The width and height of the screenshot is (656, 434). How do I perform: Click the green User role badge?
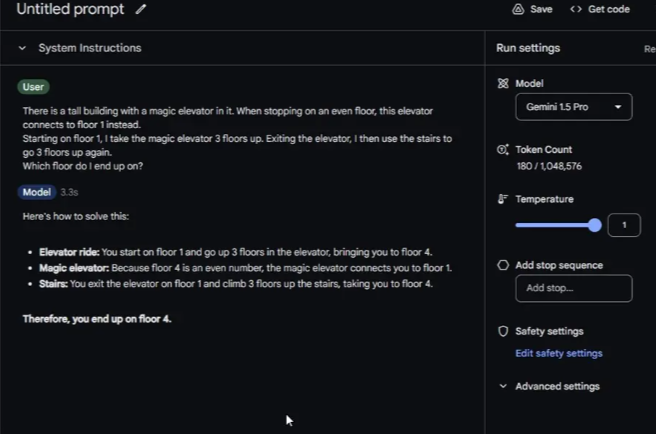click(34, 87)
